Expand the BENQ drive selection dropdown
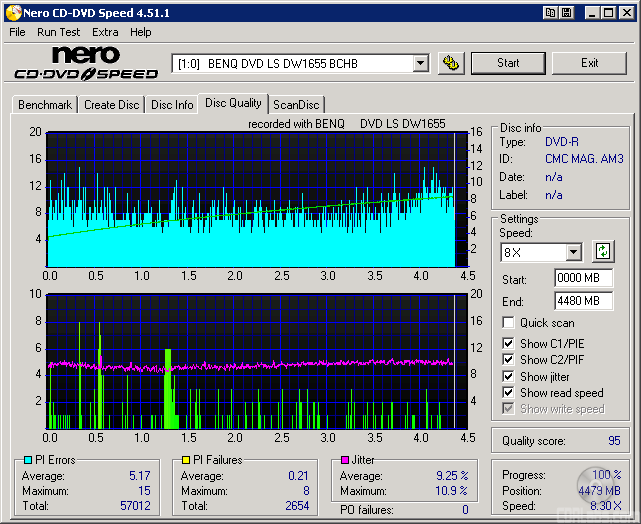 [x=420, y=63]
